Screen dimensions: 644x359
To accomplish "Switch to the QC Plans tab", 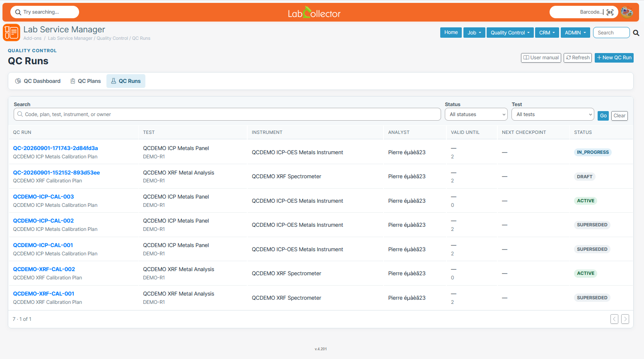I will pyautogui.click(x=85, y=81).
